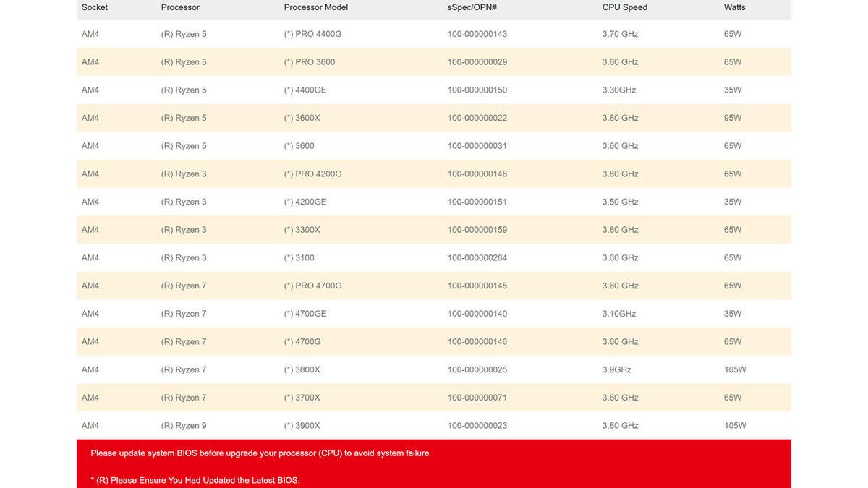This screenshot has width=868, height=488.
Task: Click the 3600X processor model cell
Action: click(x=302, y=118)
